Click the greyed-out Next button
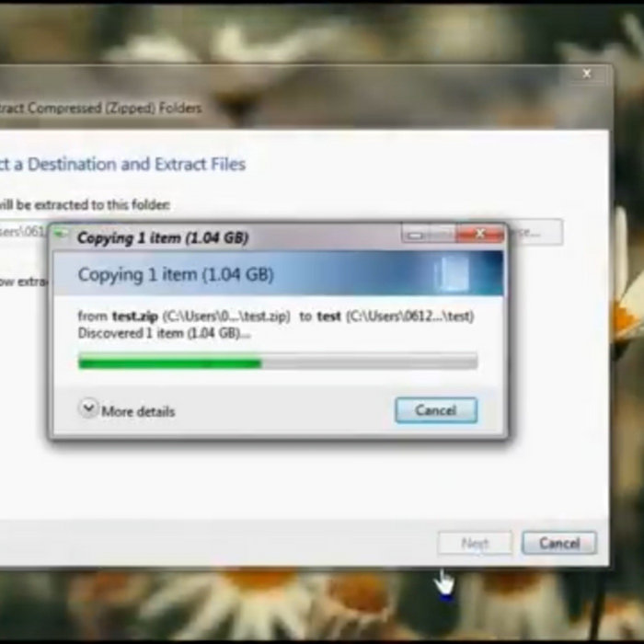 pos(475,543)
